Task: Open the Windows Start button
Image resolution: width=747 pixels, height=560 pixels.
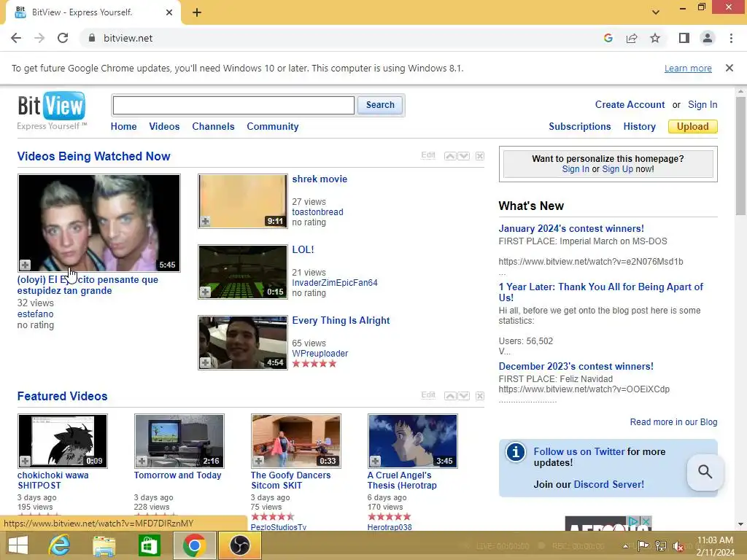Action: coord(18,545)
